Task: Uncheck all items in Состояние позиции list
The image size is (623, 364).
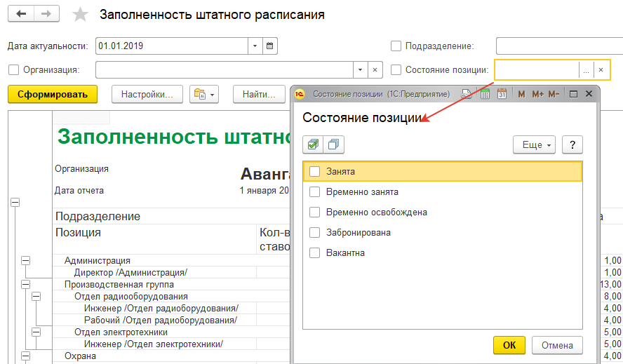Action: pyautogui.click(x=334, y=144)
